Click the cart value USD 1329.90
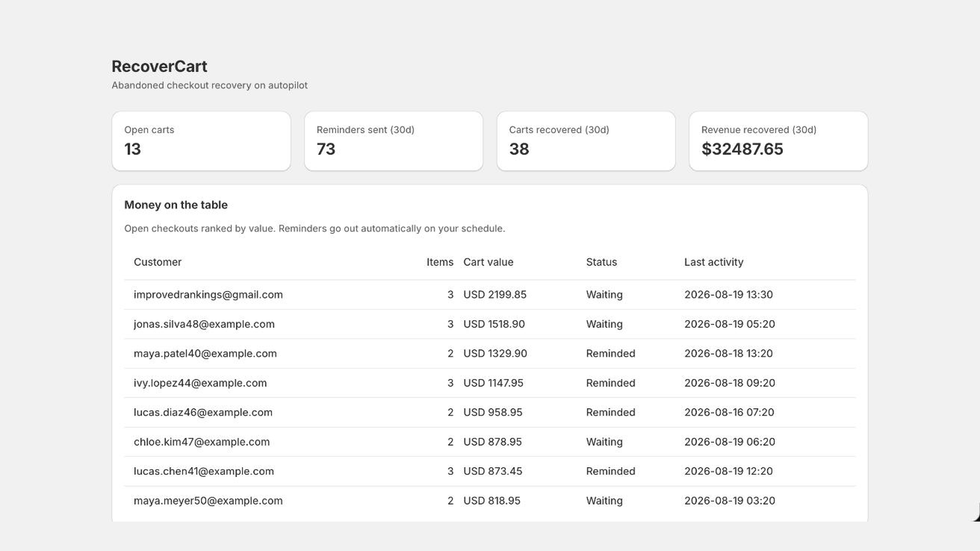The image size is (980, 551). [x=495, y=353]
